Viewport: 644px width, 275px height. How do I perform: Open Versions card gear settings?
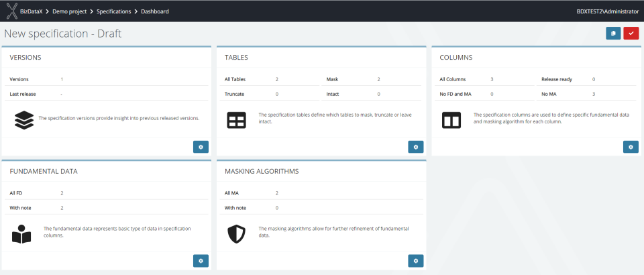click(201, 147)
